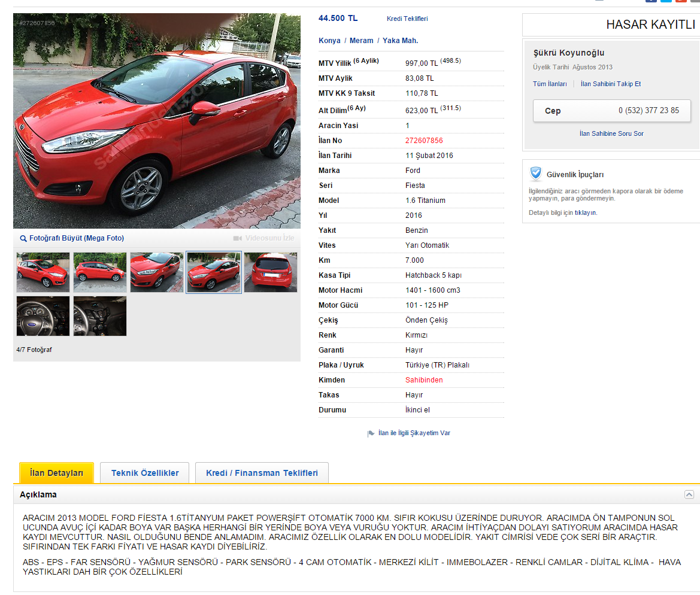The width and height of the screenshot is (700, 595).
Task: Click the MTV Aylık value 83,08 TL
Action: click(419, 78)
